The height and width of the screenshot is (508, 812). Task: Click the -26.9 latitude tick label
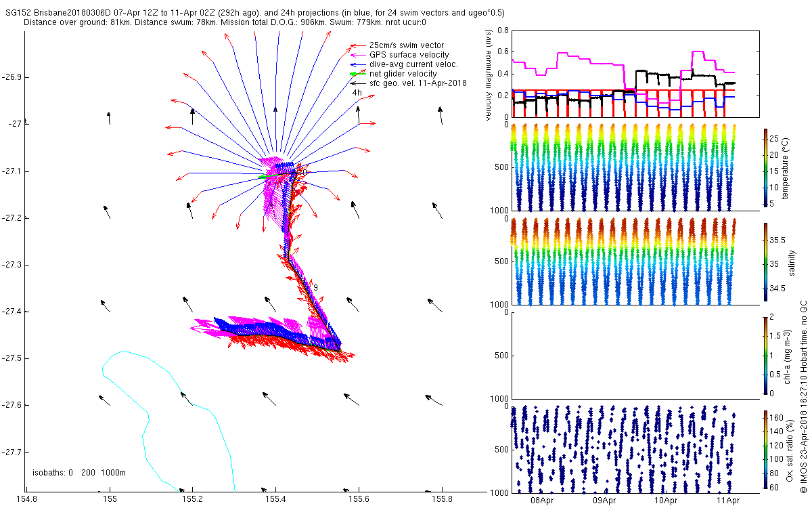11,77
